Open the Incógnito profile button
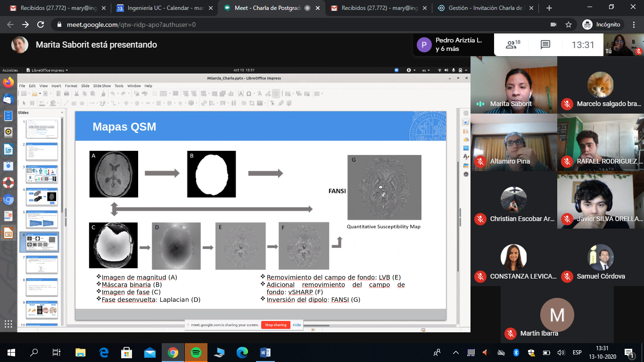The height and width of the screenshot is (362, 644). pyautogui.click(x=603, y=25)
